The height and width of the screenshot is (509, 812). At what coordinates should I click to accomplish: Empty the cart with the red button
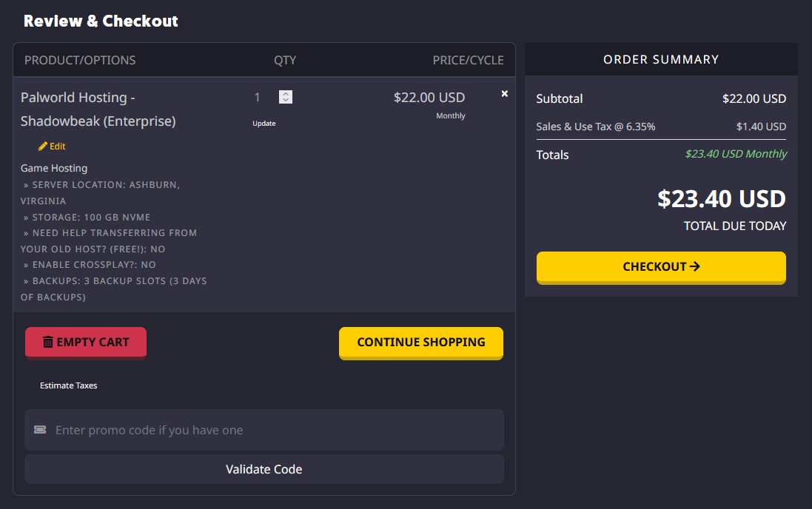[86, 343]
